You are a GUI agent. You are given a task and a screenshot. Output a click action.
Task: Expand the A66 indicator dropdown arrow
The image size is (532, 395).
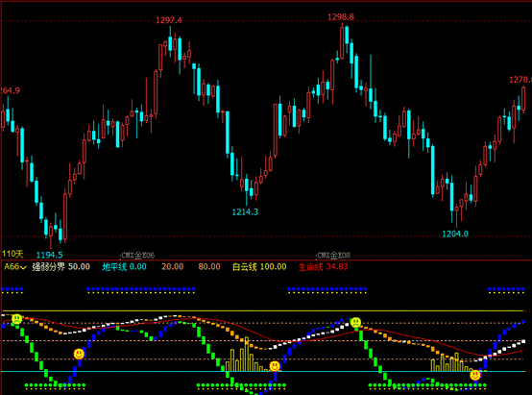23,267
